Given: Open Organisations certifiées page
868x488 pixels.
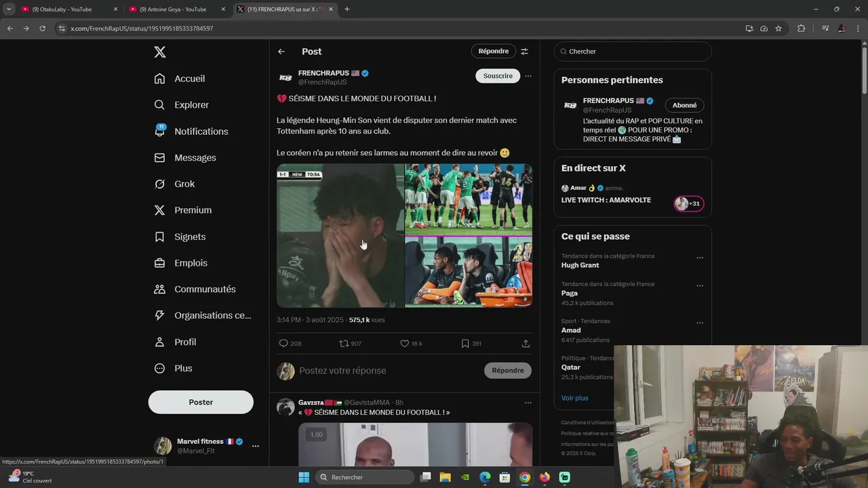Looking at the screenshot, I should point(203,315).
